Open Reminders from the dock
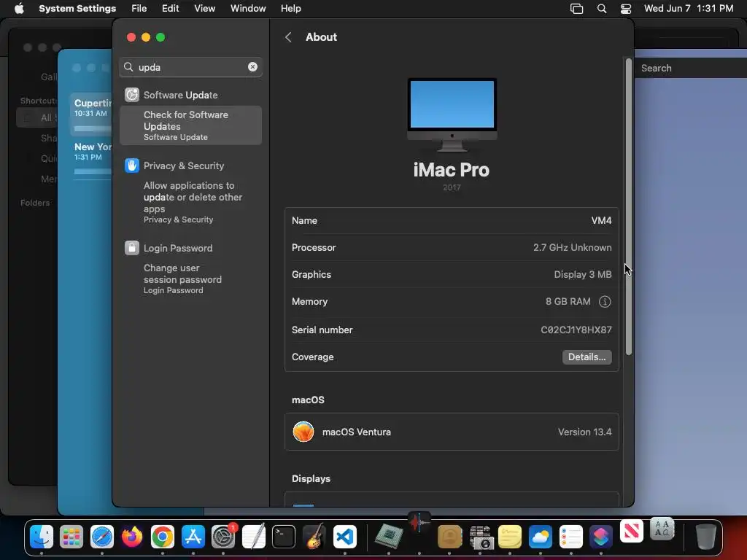Viewport: 747px width, 560px height. click(x=570, y=537)
